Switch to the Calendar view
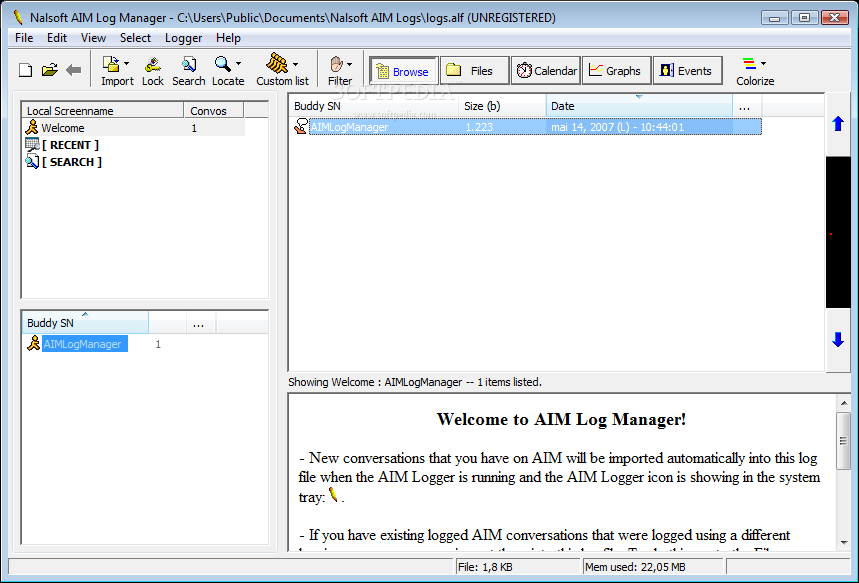The width and height of the screenshot is (859, 583). point(546,70)
